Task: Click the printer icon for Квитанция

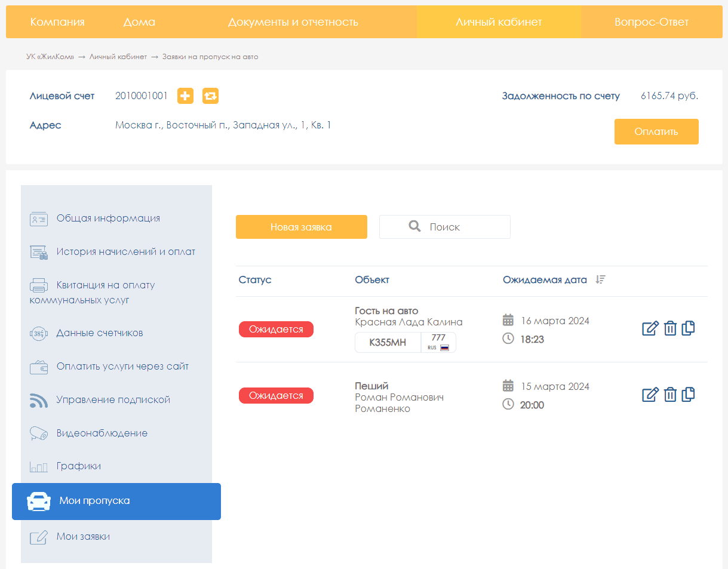Action: [x=39, y=285]
